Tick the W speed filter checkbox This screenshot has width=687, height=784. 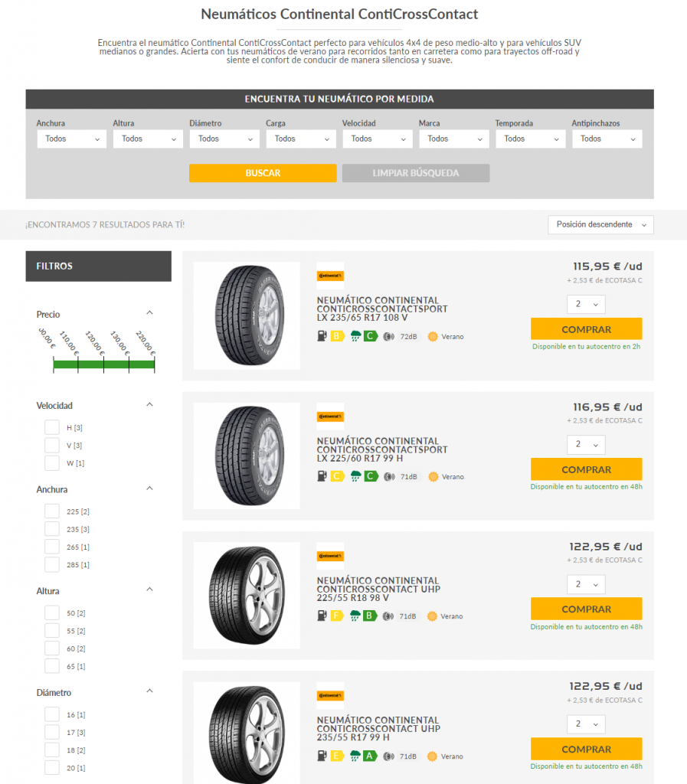(x=52, y=462)
